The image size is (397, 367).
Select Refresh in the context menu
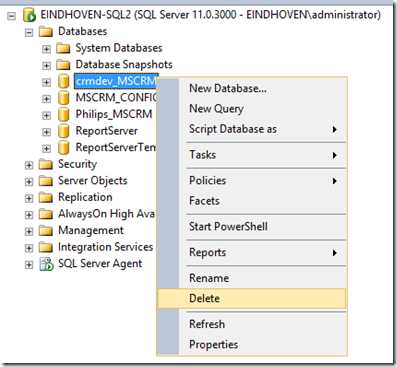click(252, 324)
